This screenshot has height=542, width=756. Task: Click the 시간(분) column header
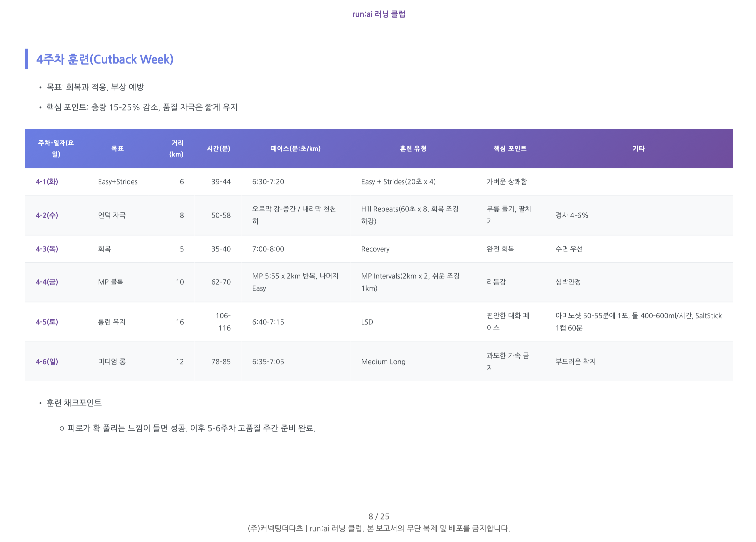coord(219,149)
